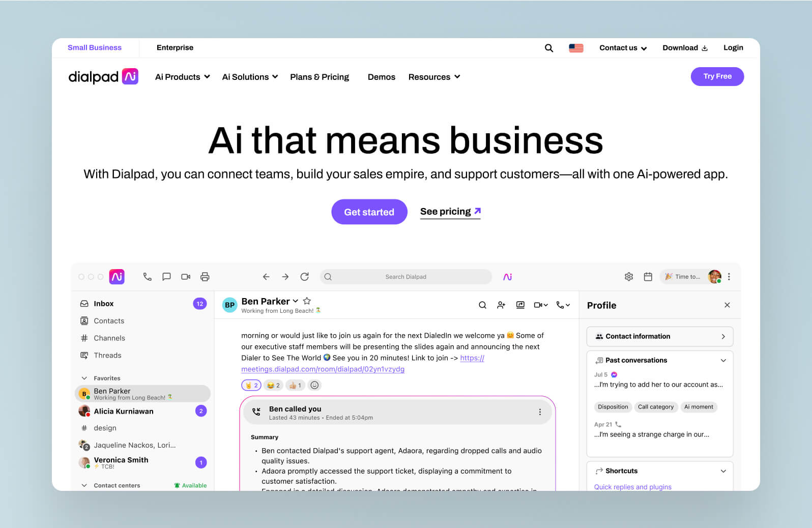Switch to the Enterprise tab
The image size is (812, 528).
point(175,48)
